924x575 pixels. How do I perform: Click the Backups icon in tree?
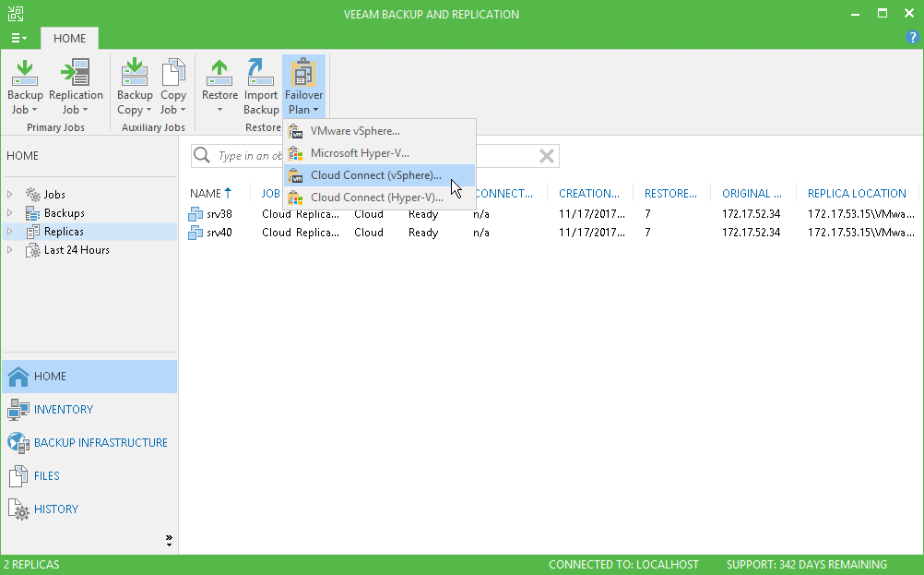click(33, 213)
